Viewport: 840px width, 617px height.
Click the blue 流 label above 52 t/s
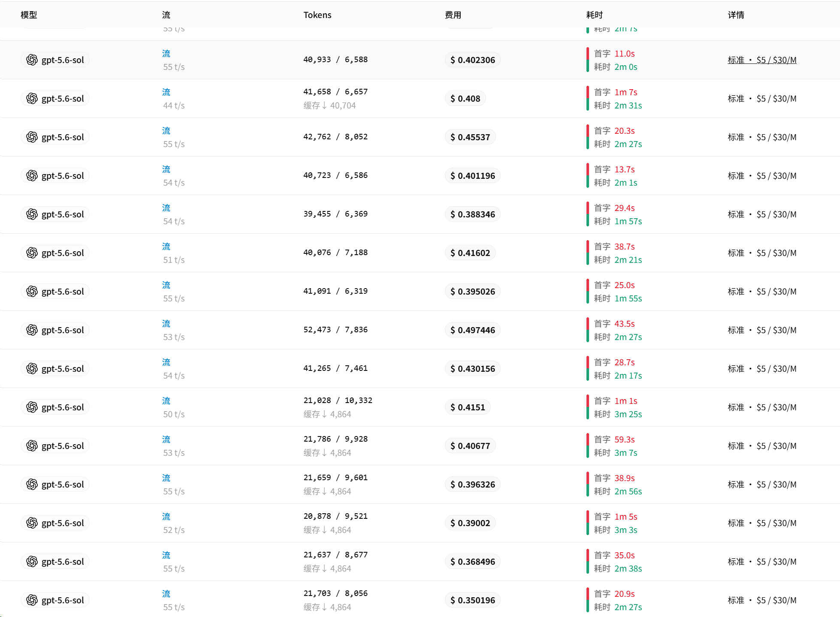tap(166, 517)
